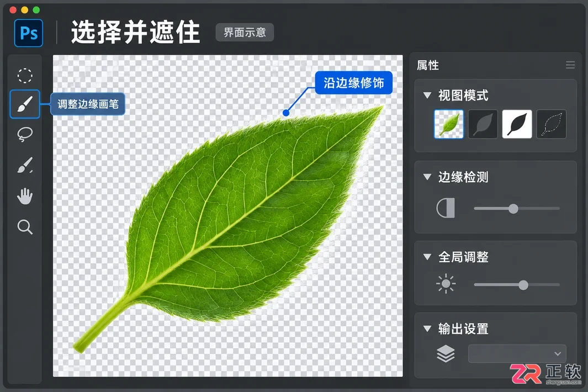Select the Zoom magnifier tool
The width and height of the screenshot is (588, 392).
click(25, 227)
